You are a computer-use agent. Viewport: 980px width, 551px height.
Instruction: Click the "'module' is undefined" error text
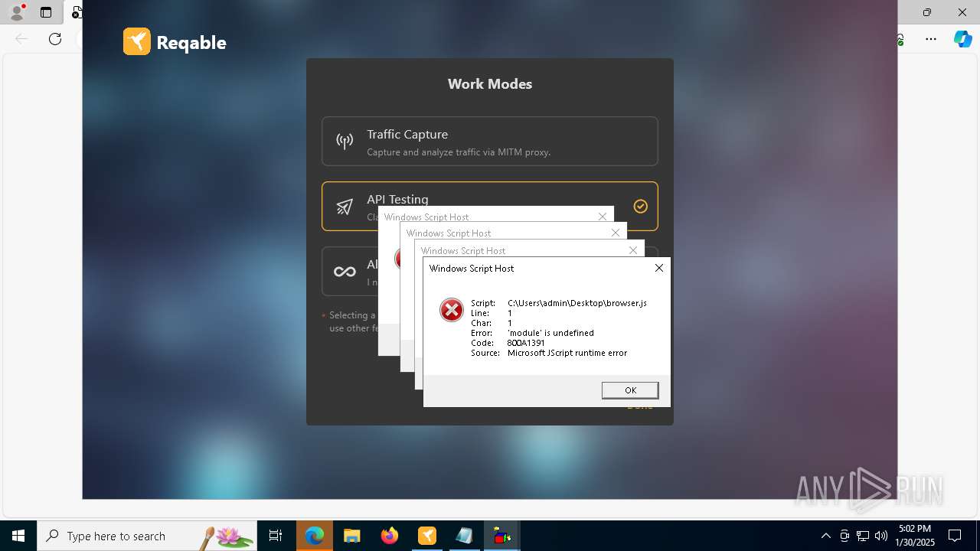pyautogui.click(x=550, y=333)
